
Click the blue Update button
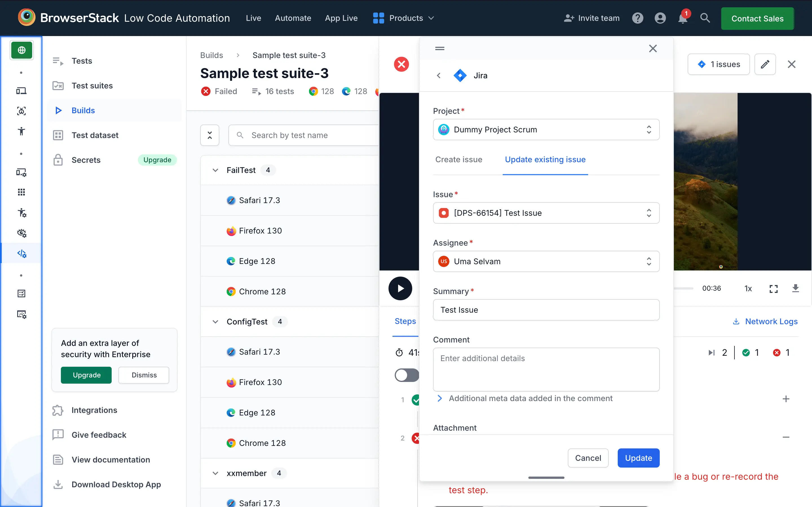pyautogui.click(x=638, y=458)
